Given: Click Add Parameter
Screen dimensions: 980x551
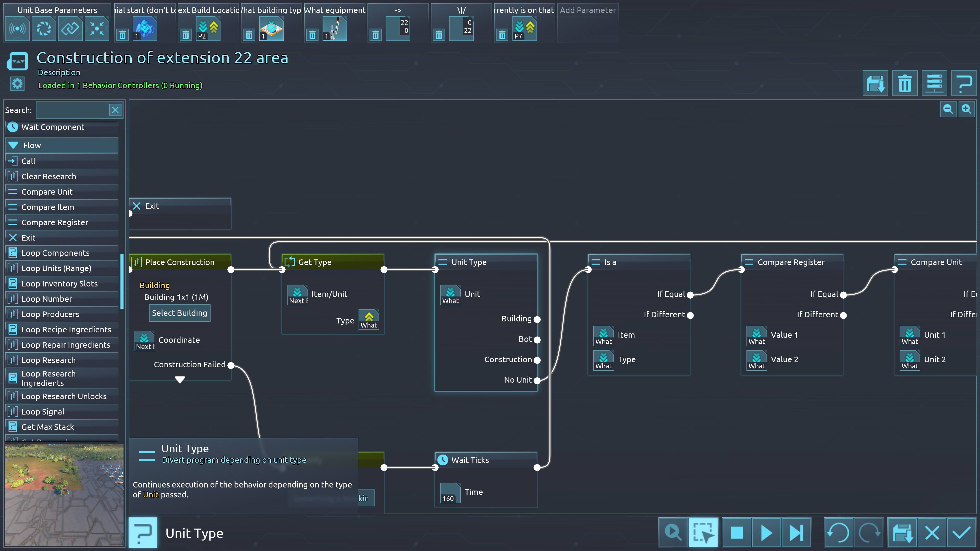Looking at the screenshot, I should tap(587, 10).
